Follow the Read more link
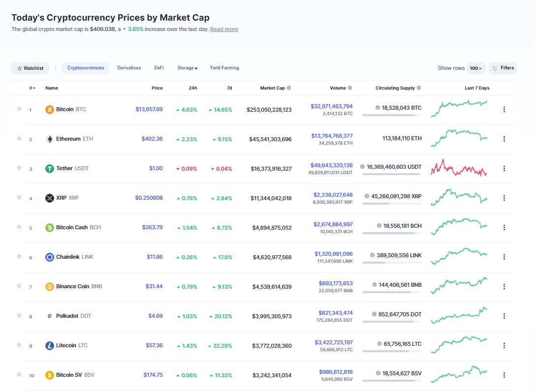 pyautogui.click(x=224, y=30)
